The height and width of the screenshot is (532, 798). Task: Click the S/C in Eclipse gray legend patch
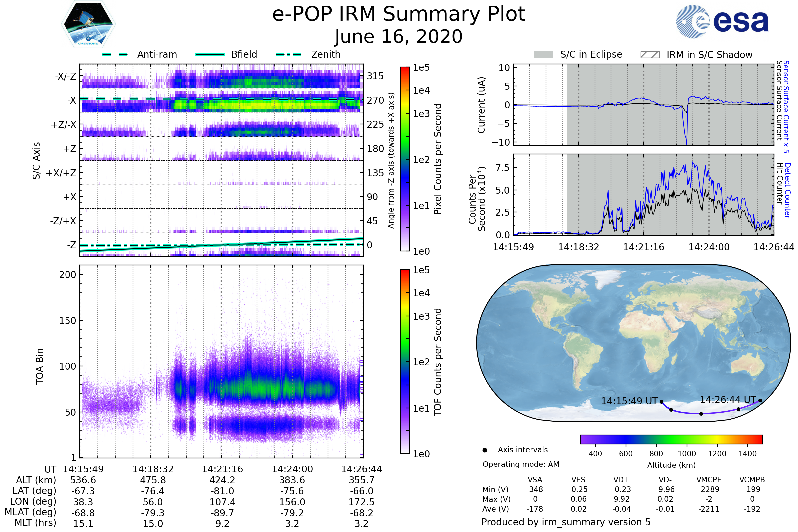coord(543,55)
